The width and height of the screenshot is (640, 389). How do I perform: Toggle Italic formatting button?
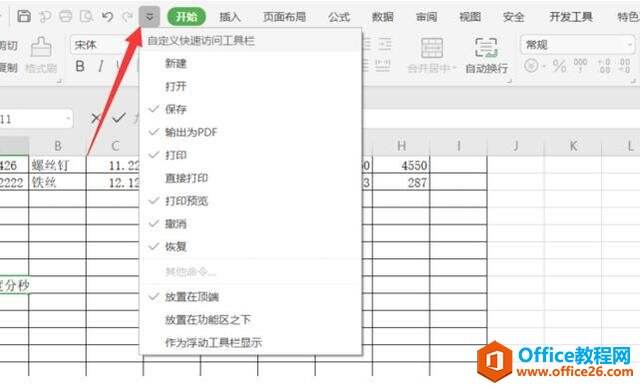pos(100,66)
